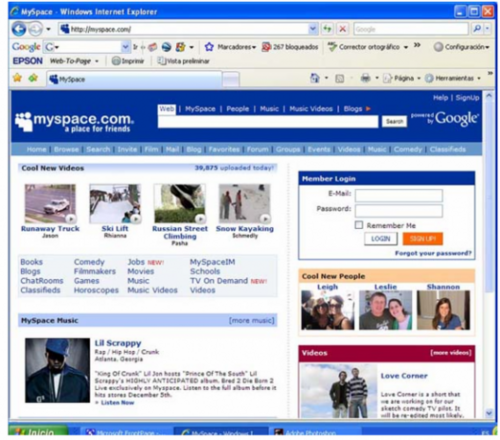The width and height of the screenshot is (500, 440).
Task: Select the People search option
Action: (237, 109)
